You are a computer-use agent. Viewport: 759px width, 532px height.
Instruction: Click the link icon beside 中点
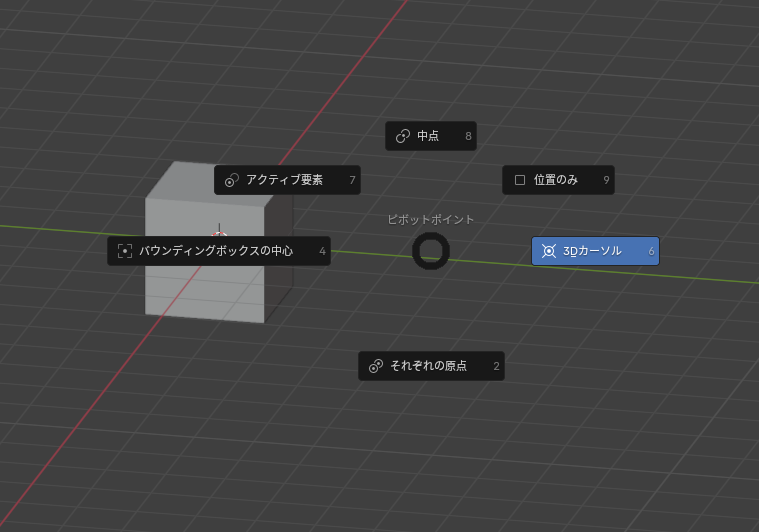[403, 136]
